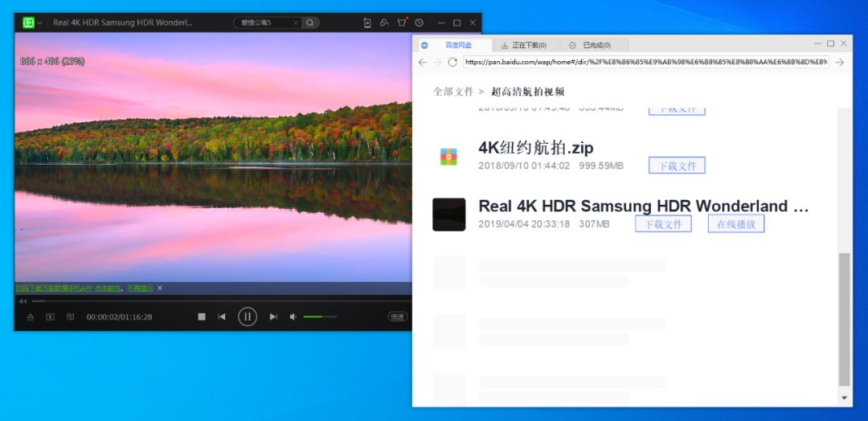The image size is (868, 421).
Task: Skip to the next video
Action: 273,317
